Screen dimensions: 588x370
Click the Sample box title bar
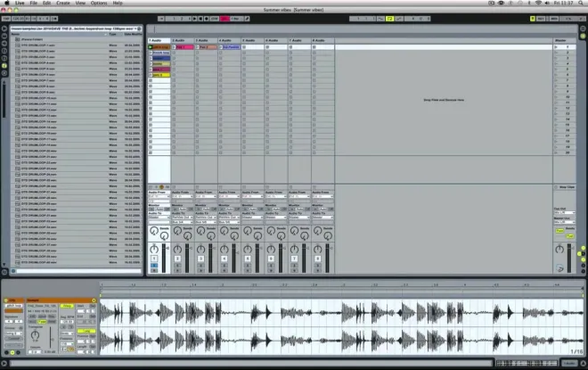[x=61, y=300]
